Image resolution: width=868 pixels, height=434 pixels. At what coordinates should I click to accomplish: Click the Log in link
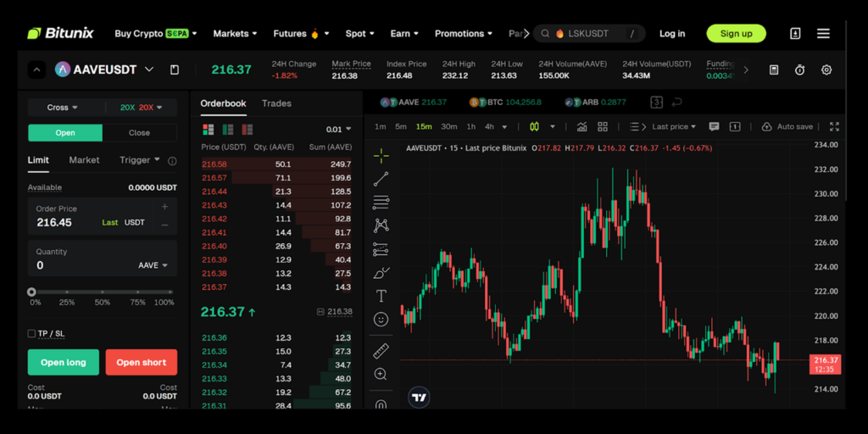point(672,34)
